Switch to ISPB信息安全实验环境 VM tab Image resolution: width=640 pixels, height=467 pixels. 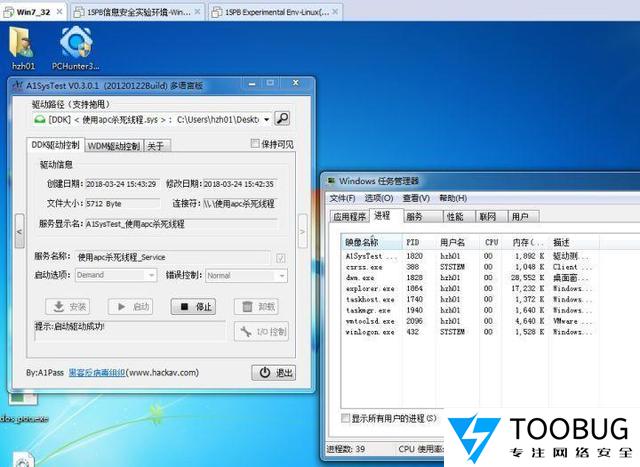138,12
